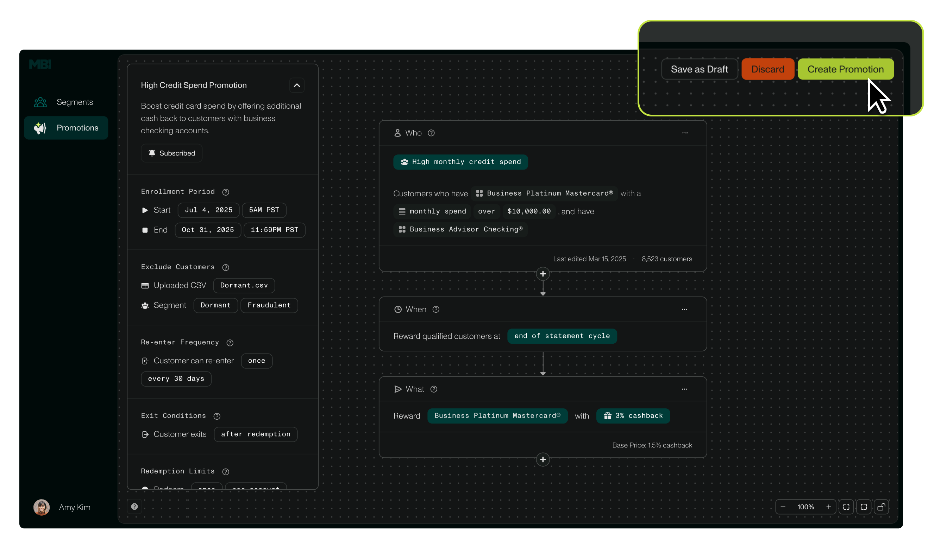Viewport: 928px width, 560px height.
Task: Click Create Promotion button
Action: pyautogui.click(x=845, y=69)
